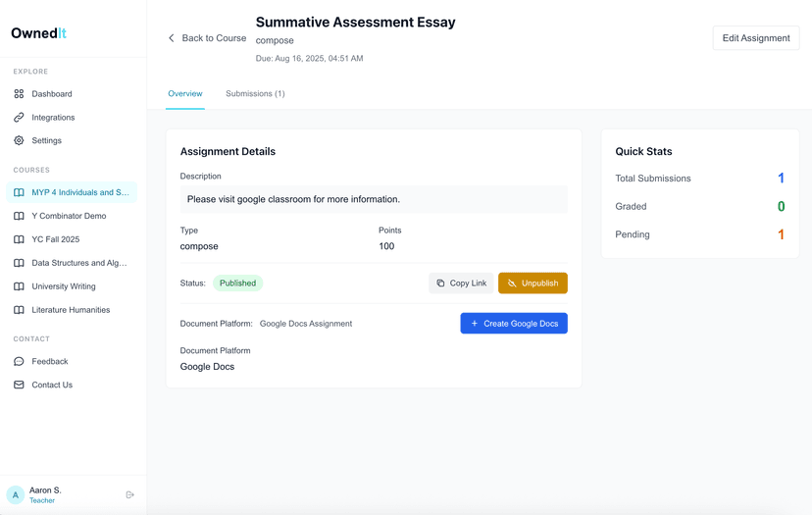Click the book icon beside University Writing

[x=19, y=286]
